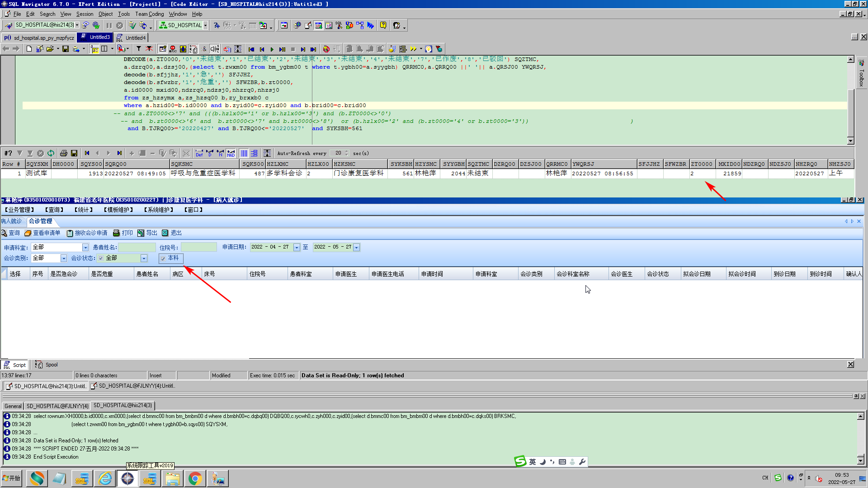Toggle the 本科 checkbox

pyautogui.click(x=163, y=258)
